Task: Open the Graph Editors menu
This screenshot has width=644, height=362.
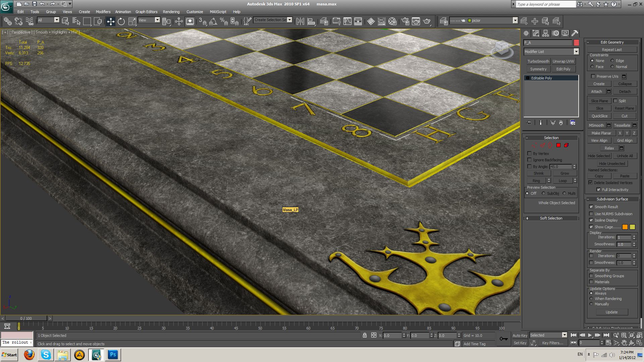Action: click(x=146, y=12)
